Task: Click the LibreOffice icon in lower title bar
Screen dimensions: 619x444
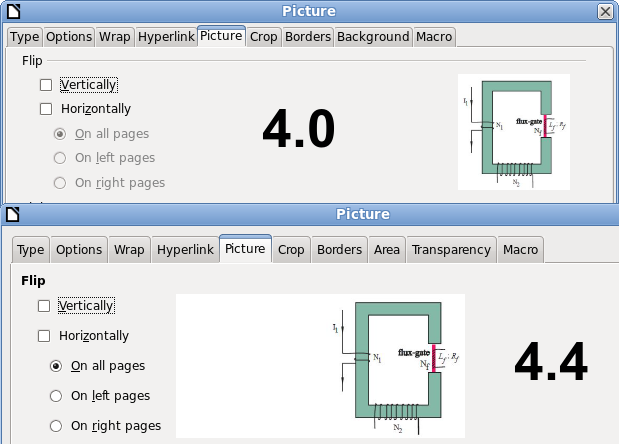Action: [x=11, y=214]
